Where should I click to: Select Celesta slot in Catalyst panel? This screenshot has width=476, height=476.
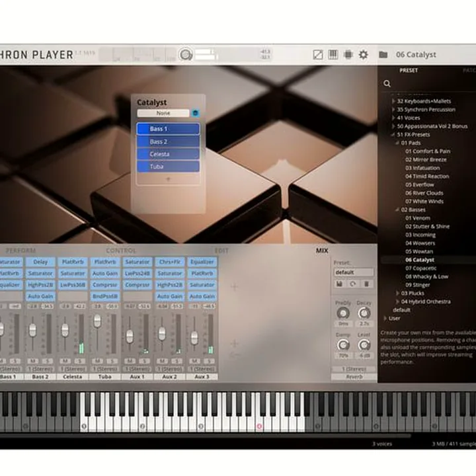pyautogui.click(x=168, y=154)
